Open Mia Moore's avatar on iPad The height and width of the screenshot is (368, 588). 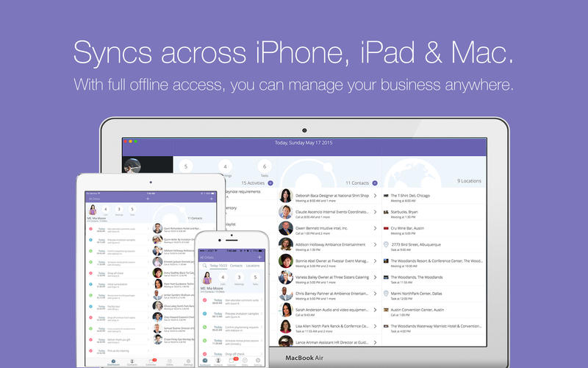pos(93,210)
